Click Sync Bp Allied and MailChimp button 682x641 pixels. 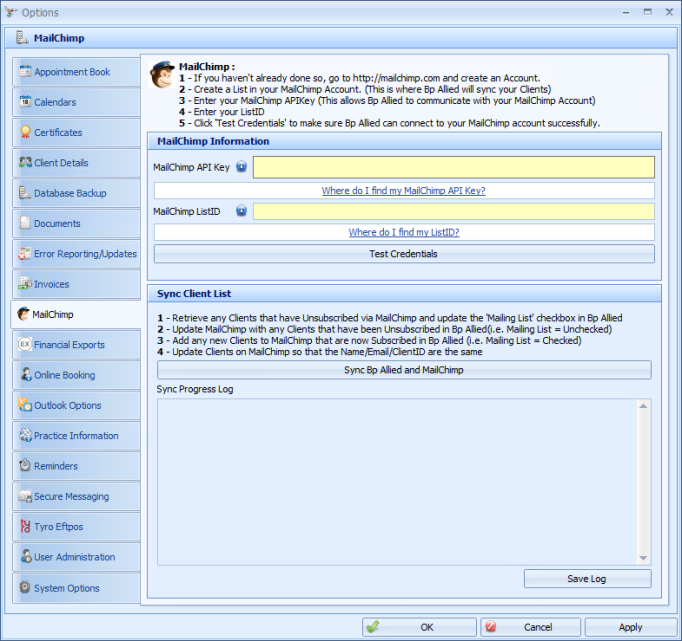404,370
